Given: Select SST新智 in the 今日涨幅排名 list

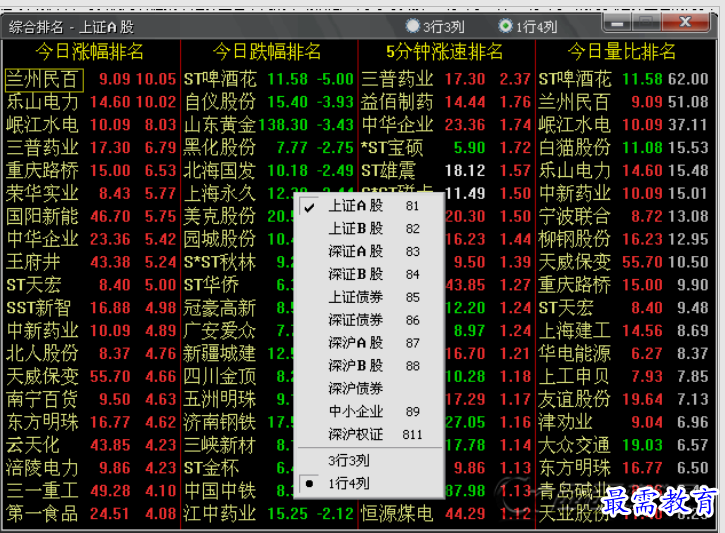Looking at the screenshot, I should click(38, 308).
